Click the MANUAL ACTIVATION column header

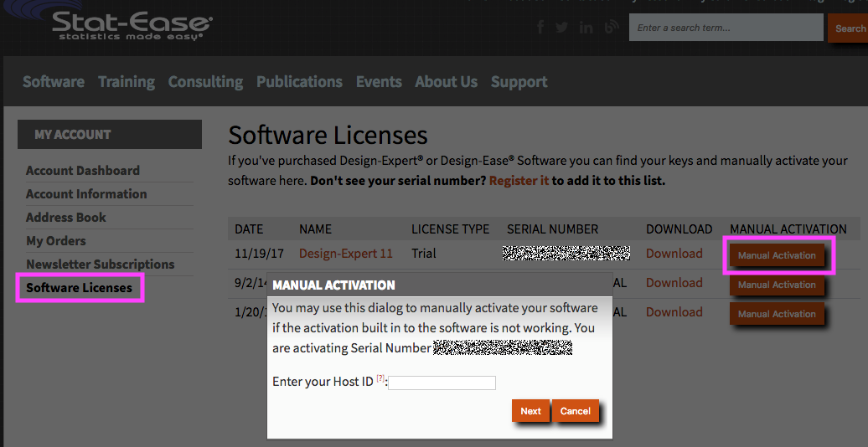(788, 229)
